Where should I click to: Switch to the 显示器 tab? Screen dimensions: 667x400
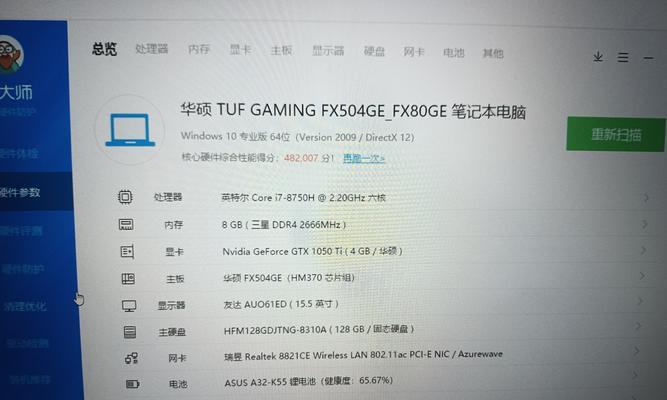click(328, 51)
